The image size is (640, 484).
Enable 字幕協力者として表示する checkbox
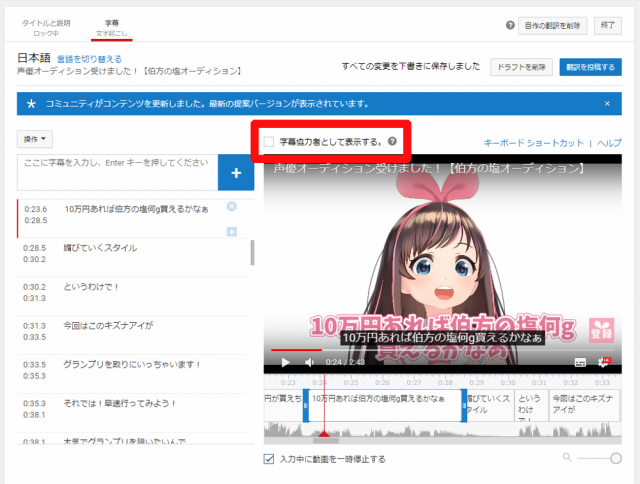(269, 142)
